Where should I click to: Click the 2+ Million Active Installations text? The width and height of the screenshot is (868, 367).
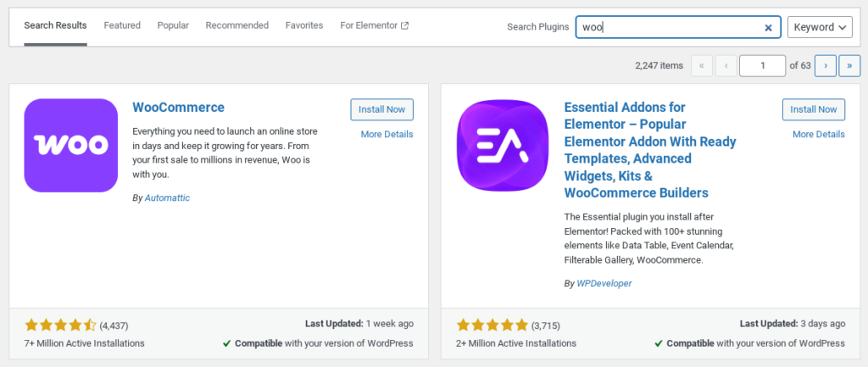click(x=516, y=343)
